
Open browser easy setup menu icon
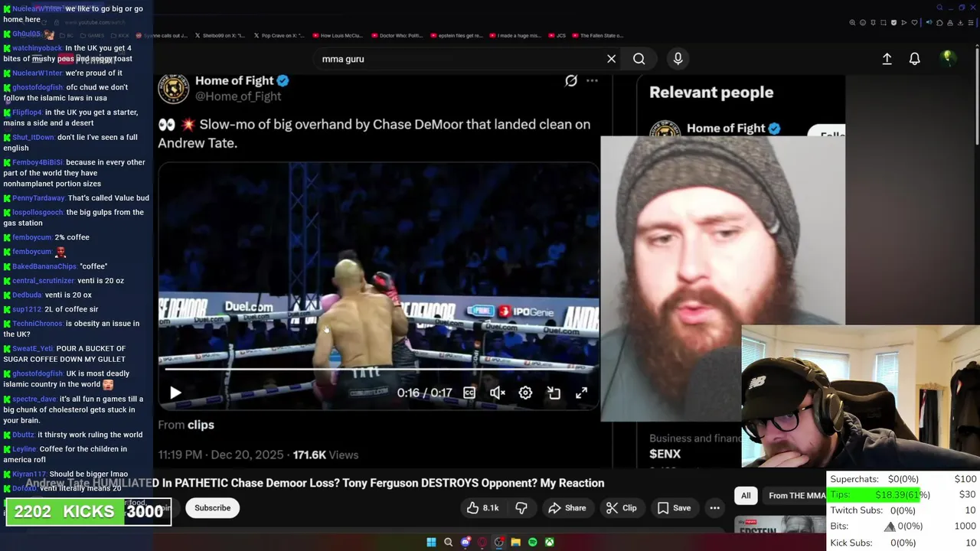click(x=971, y=22)
